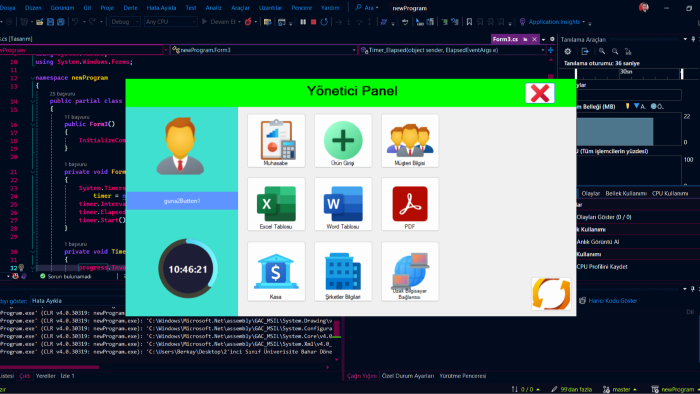
Task: Click the Devam Et continue button
Action: 219,21
